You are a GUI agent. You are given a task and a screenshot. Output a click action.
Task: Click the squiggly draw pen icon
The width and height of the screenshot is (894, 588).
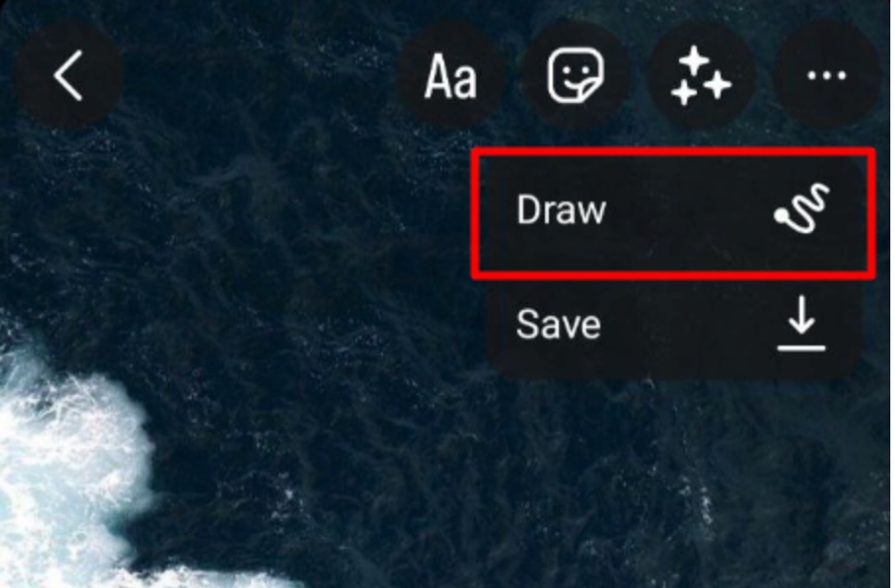(802, 209)
